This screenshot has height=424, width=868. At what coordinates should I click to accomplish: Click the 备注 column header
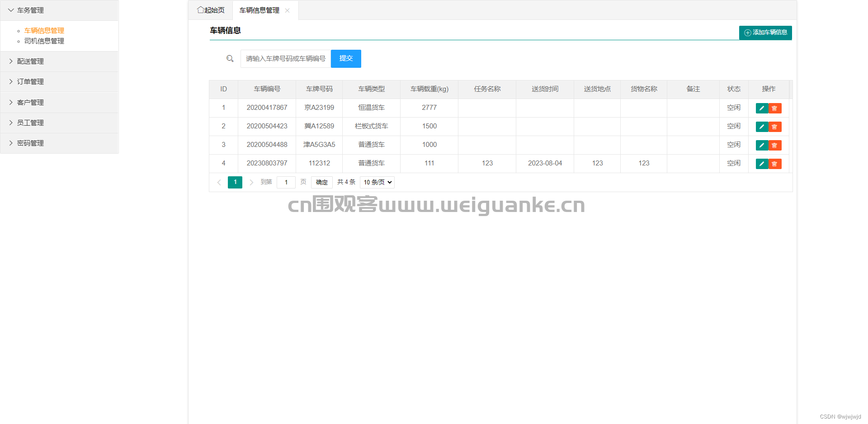tap(693, 89)
